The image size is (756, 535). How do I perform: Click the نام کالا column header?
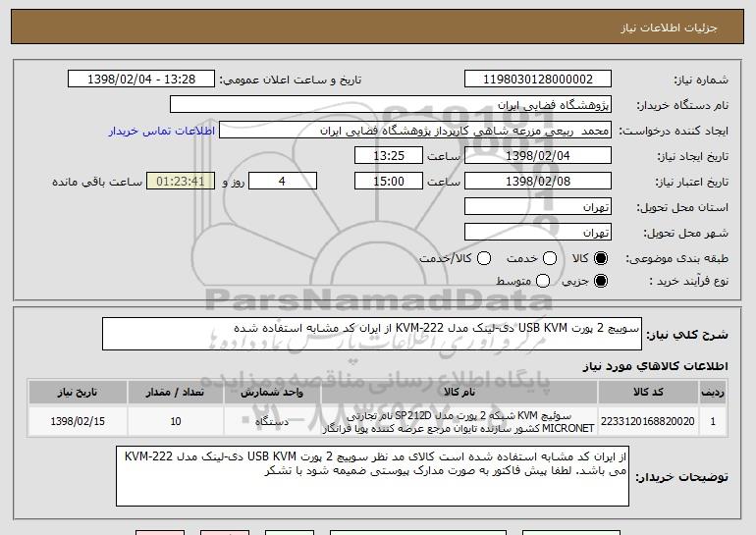[459, 392]
